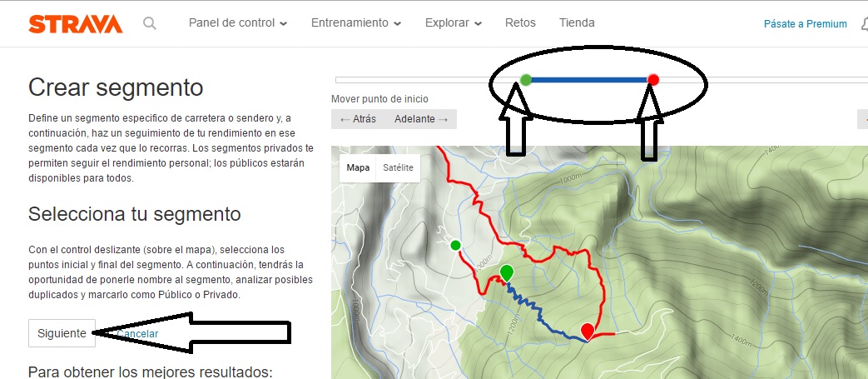This screenshot has width=868, height=379.
Task: Click the blue selected segment range bar
Action: [589, 80]
